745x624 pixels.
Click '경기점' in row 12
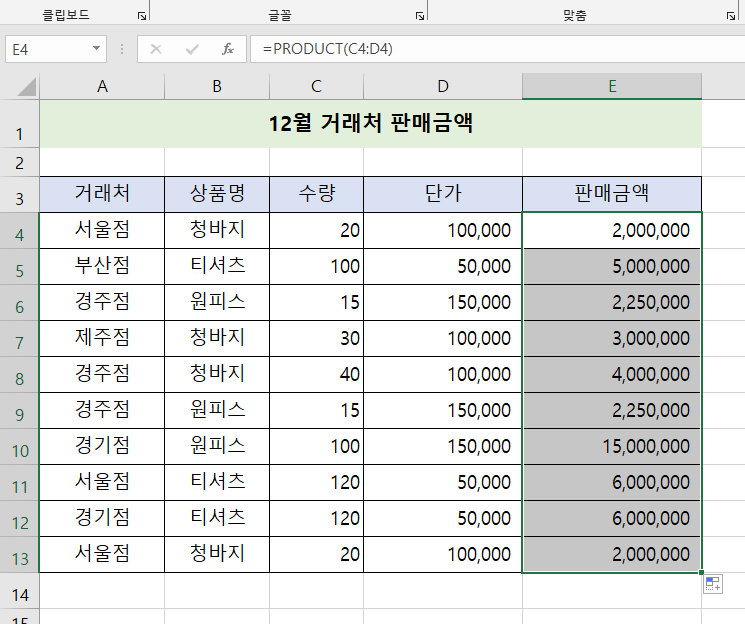(x=102, y=518)
